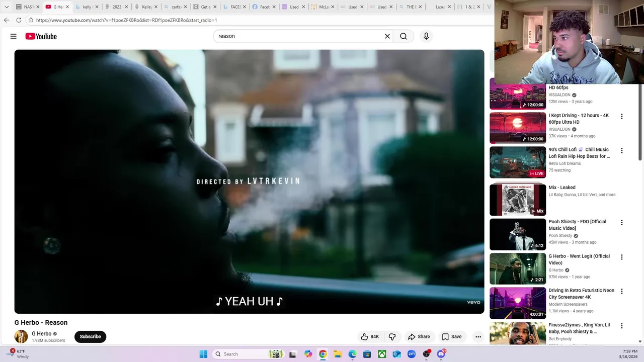Save the video to a playlist

click(x=452, y=337)
